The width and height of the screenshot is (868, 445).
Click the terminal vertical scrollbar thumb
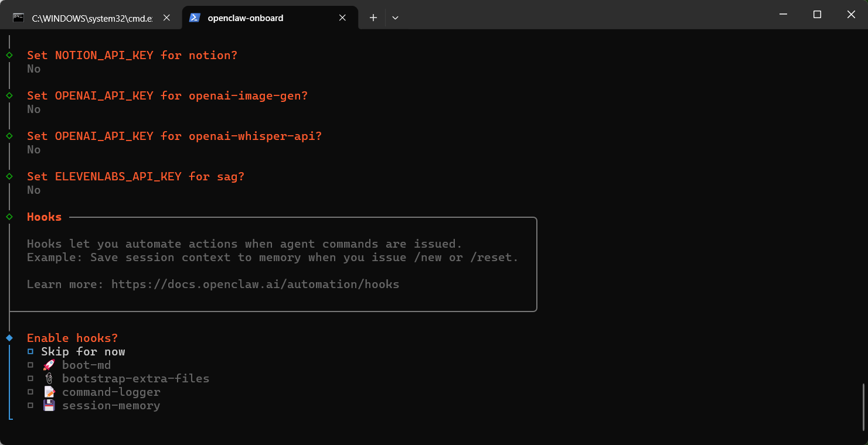coord(864,406)
